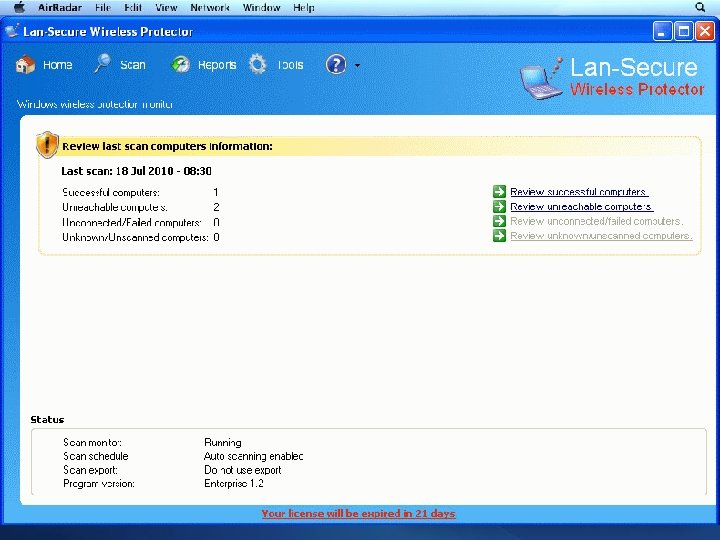720x540 pixels.
Task: Click green arrow beside Review successful computers
Action: tap(499, 191)
